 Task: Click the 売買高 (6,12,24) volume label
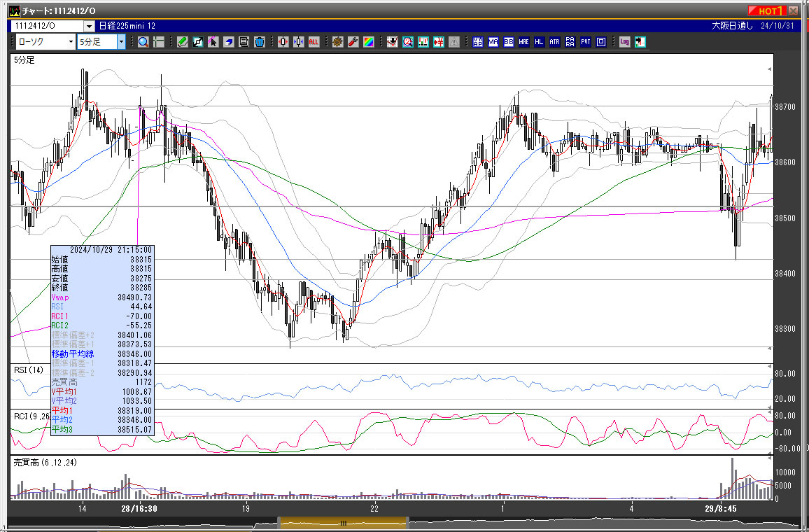(45, 463)
